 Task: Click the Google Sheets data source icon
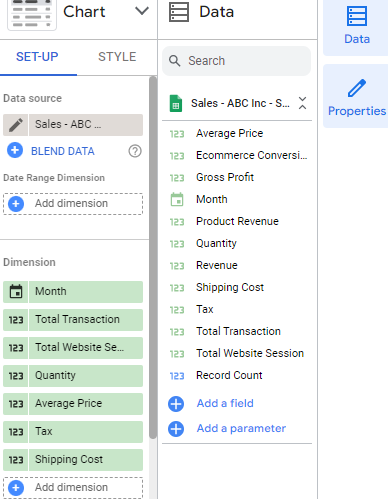tap(176, 103)
